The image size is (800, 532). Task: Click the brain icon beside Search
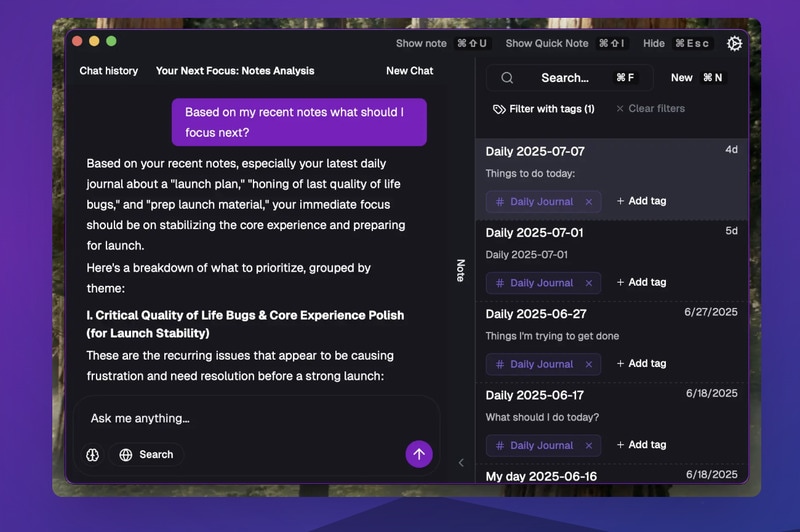[x=93, y=454]
